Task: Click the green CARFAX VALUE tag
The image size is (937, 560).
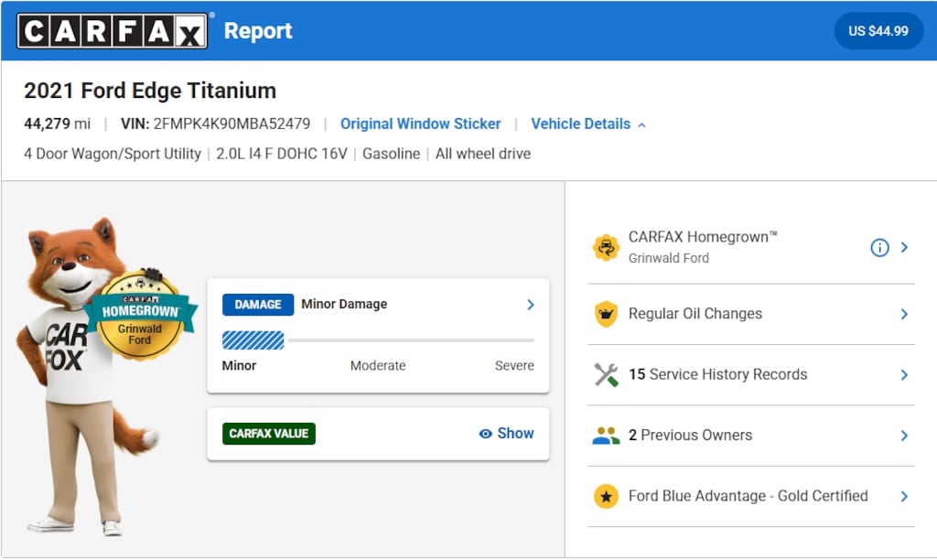Action: pyautogui.click(x=268, y=434)
